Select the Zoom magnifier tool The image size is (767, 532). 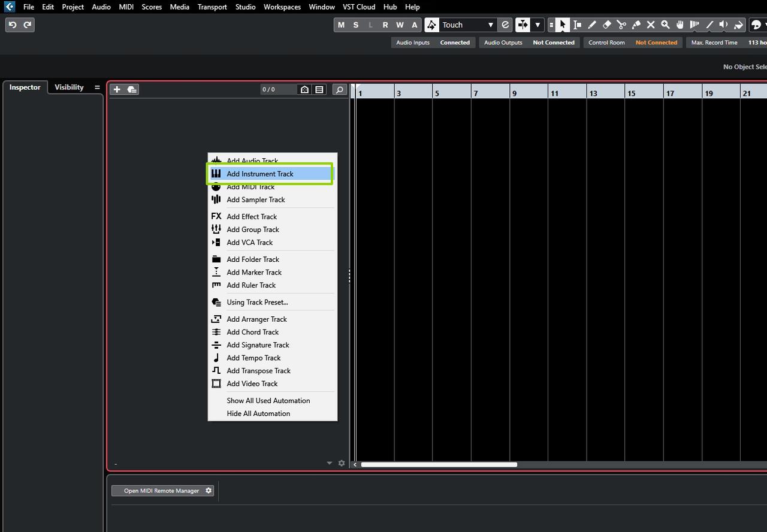click(x=665, y=25)
